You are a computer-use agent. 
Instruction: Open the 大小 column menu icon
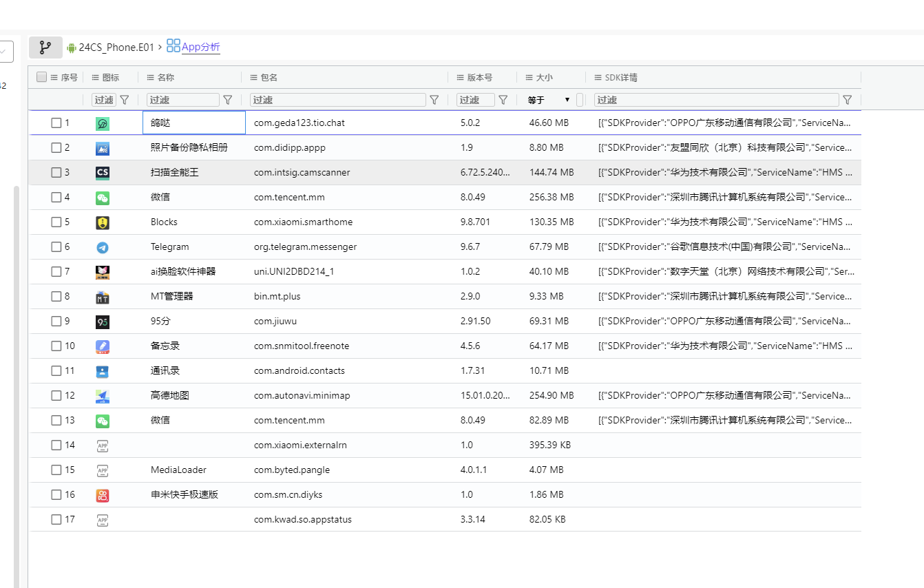529,78
